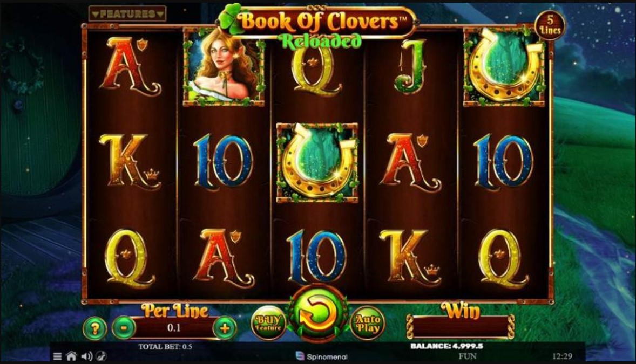Open the question mark help button

[95, 328]
